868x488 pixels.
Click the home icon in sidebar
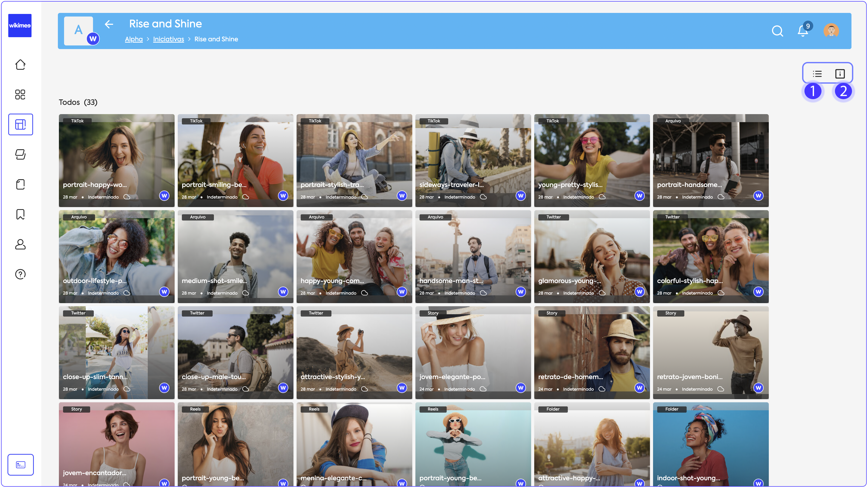click(20, 64)
